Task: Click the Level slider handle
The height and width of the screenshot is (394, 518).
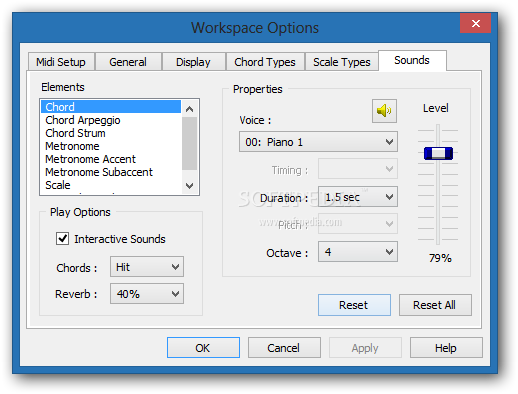Action: click(x=438, y=153)
